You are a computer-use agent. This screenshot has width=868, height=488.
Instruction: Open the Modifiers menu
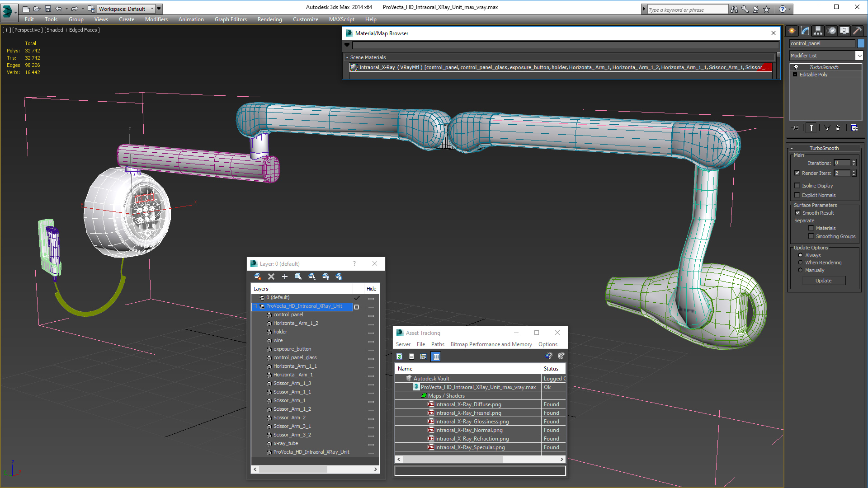tap(156, 19)
